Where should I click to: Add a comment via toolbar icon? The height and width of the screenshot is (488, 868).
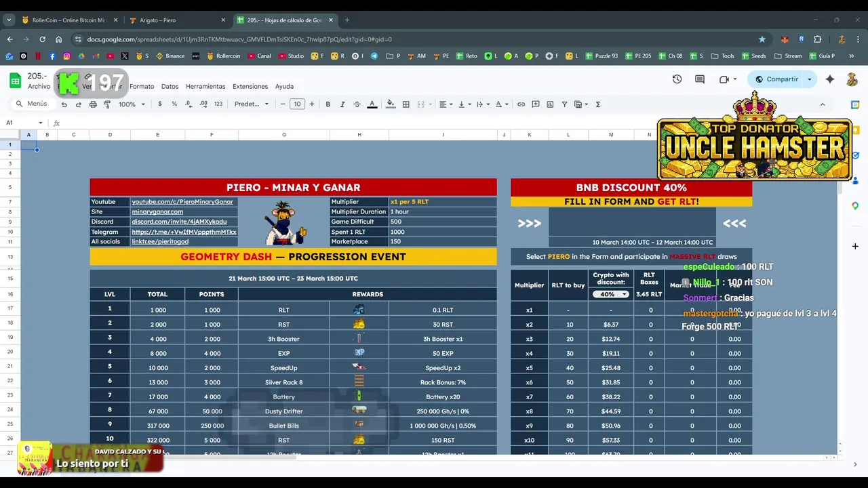(x=536, y=104)
